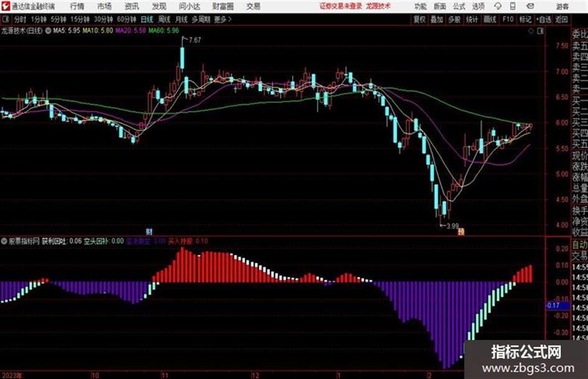Click the MA10: 5.80 value
588x379 pixels.
pos(98,30)
